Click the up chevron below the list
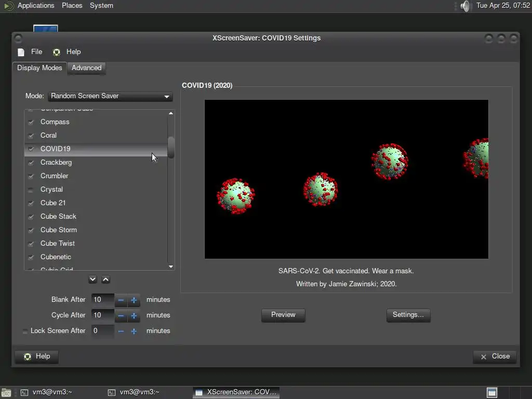The height and width of the screenshot is (399, 532). click(x=106, y=279)
